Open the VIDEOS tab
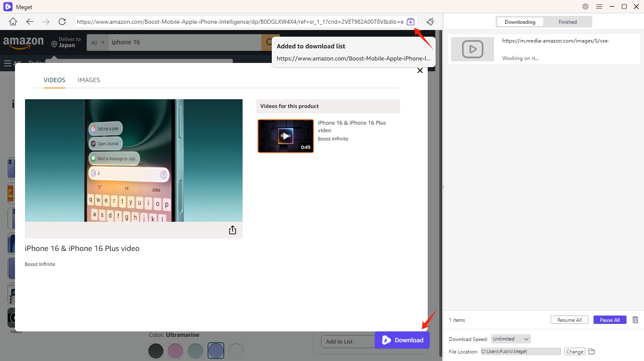Viewport: 644px width, 361px height. [x=55, y=80]
